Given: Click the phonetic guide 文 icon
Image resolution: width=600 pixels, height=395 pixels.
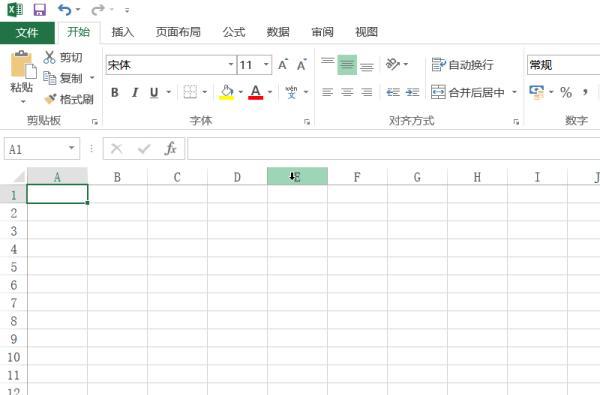Looking at the screenshot, I should 292,92.
